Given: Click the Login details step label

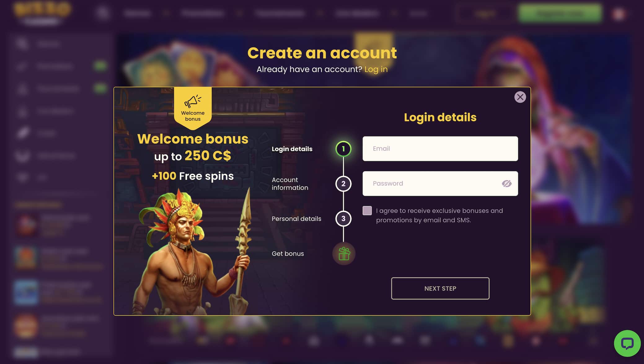Looking at the screenshot, I should click(292, 149).
